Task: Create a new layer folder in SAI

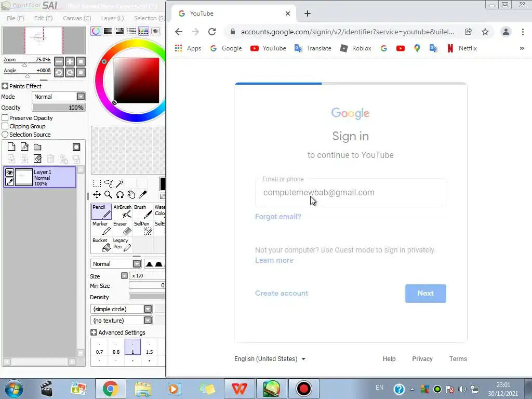Action: tap(37, 147)
